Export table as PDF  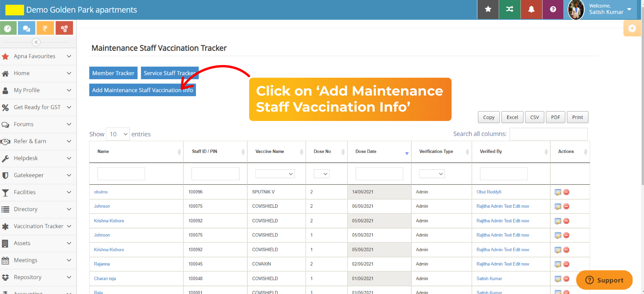click(555, 117)
